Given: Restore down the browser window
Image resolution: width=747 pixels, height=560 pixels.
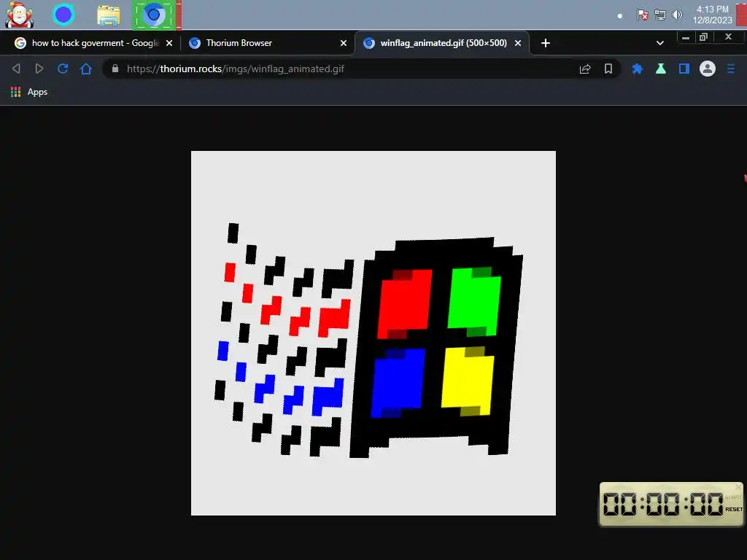Looking at the screenshot, I should (x=704, y=37).
